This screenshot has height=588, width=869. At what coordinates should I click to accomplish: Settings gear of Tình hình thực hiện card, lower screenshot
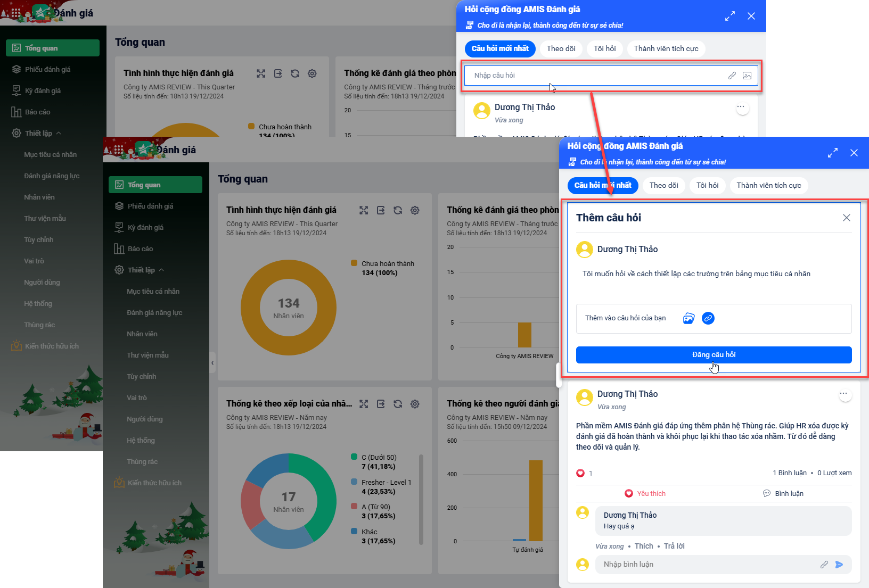pos(415,210)
